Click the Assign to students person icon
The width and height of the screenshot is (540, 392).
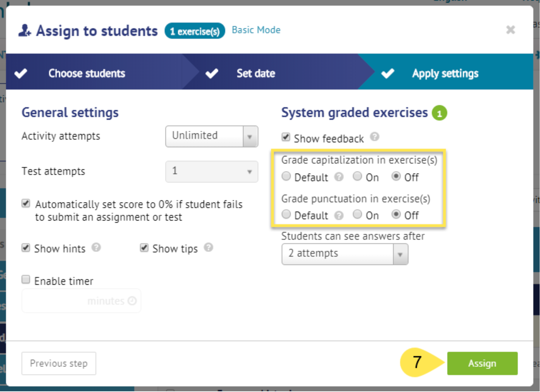tap(25, 31)
